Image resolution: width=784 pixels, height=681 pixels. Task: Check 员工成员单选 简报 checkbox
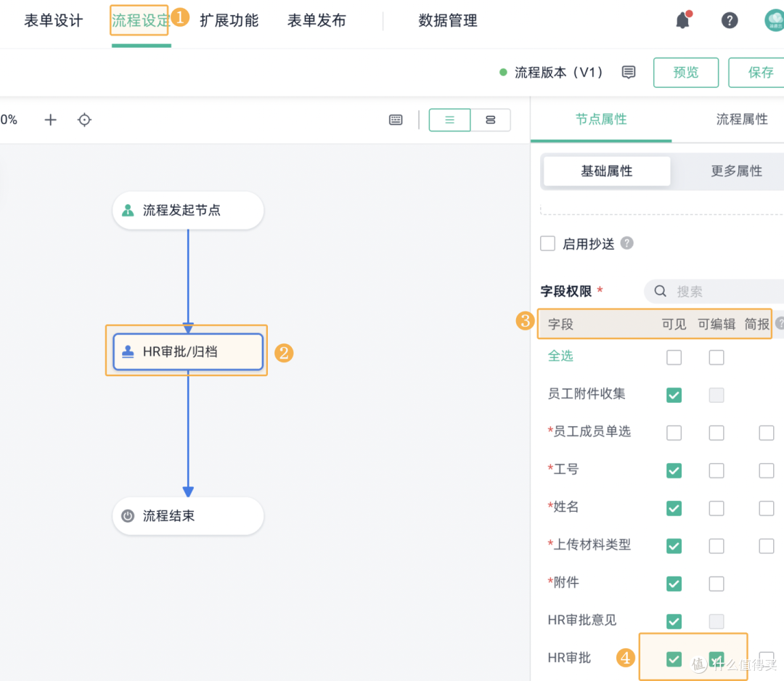pyautogui.click(x=767, y=433)
